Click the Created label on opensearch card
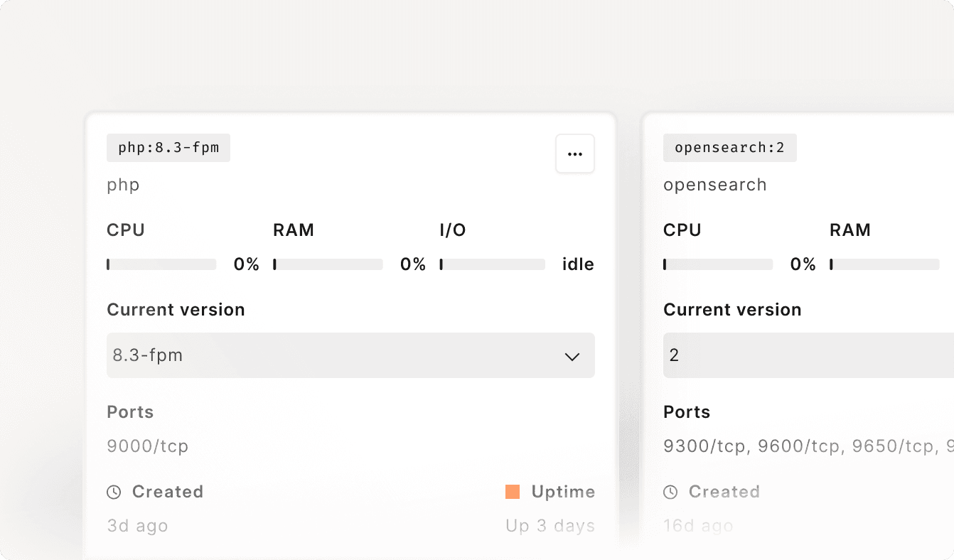 [x=724, y=492]
